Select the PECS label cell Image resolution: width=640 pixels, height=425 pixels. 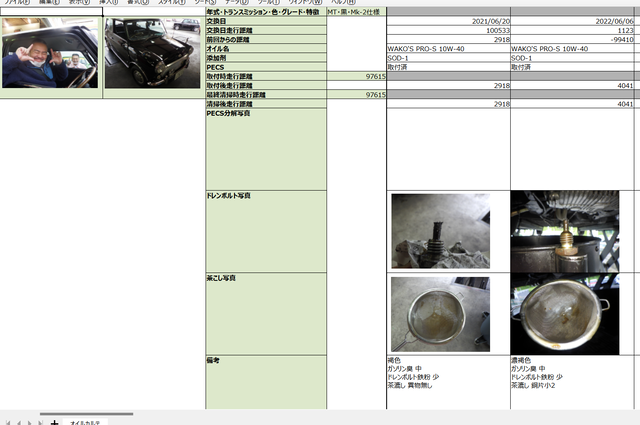tap(266, 67)
